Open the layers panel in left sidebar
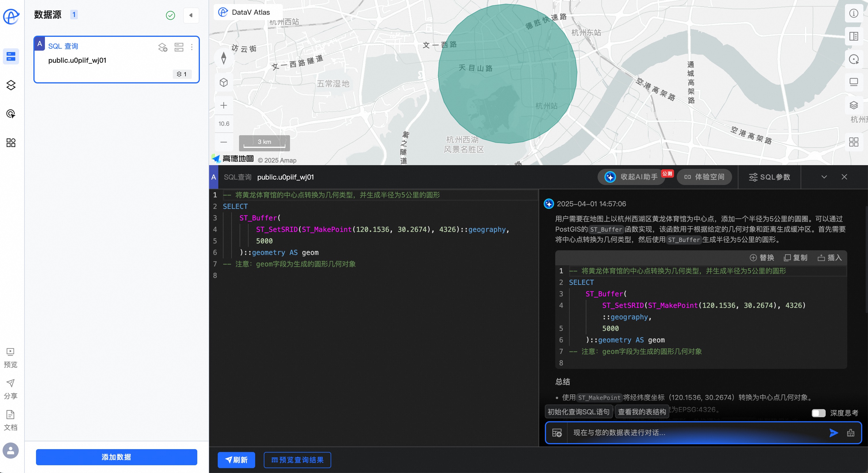This screenshot has height=473, width=868. pos(11,85)
